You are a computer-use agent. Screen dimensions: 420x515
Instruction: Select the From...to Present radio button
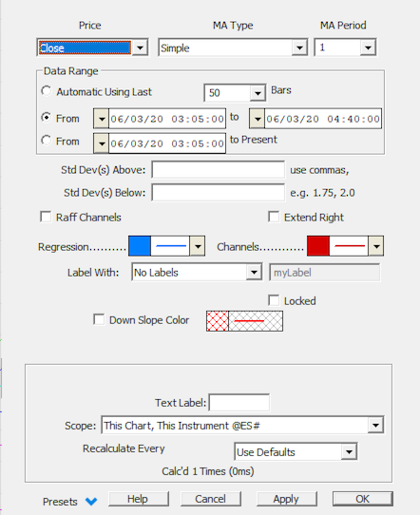click(46, 141)
